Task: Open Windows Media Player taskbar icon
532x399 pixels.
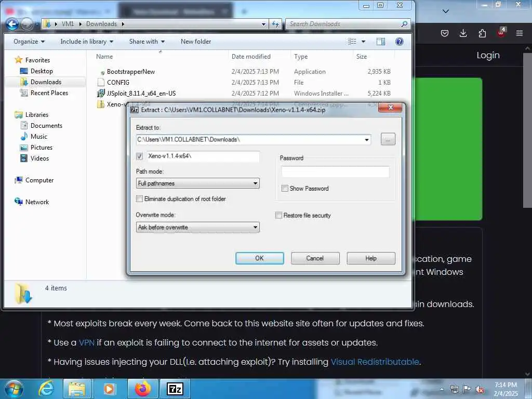Action: tap(109, 389)
